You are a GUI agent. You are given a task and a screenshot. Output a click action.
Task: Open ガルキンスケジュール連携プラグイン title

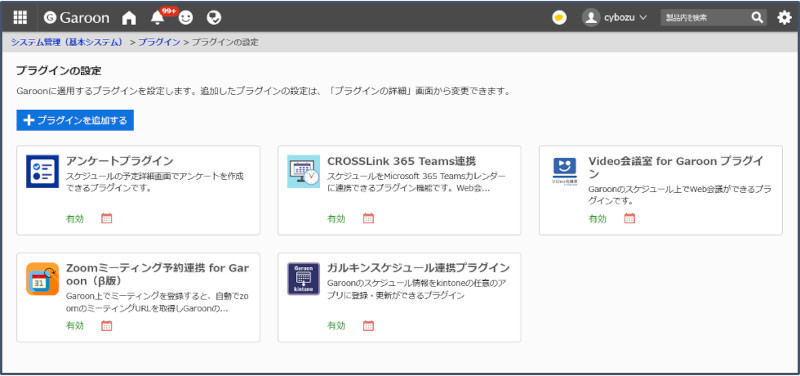click(x=418, y=268)
